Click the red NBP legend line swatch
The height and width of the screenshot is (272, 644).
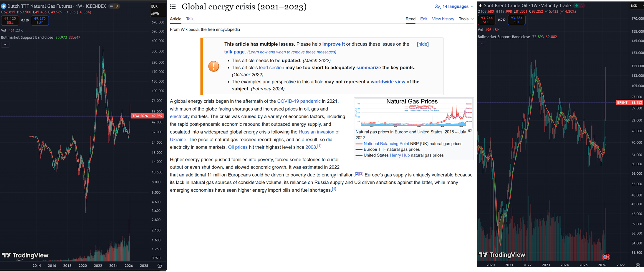pyautogui.click(x=359, y=144)
